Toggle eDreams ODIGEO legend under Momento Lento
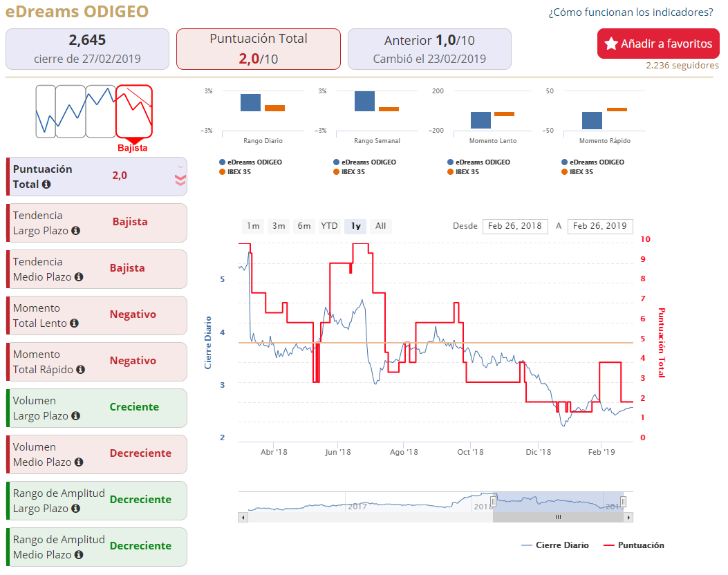The width and height of the screenshot is (728, 575). (x=478, y=162)
